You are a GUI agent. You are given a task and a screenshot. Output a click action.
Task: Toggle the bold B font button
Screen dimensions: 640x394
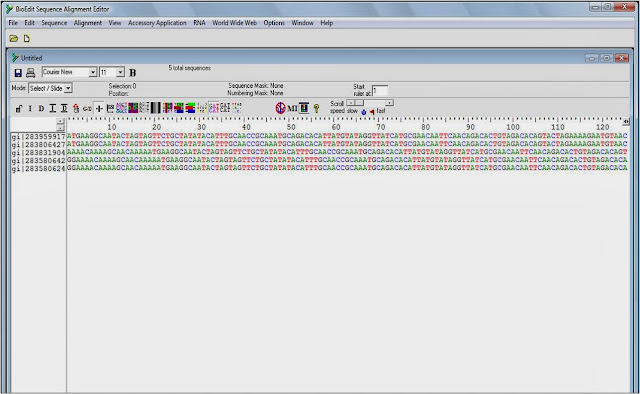[133, 73]
